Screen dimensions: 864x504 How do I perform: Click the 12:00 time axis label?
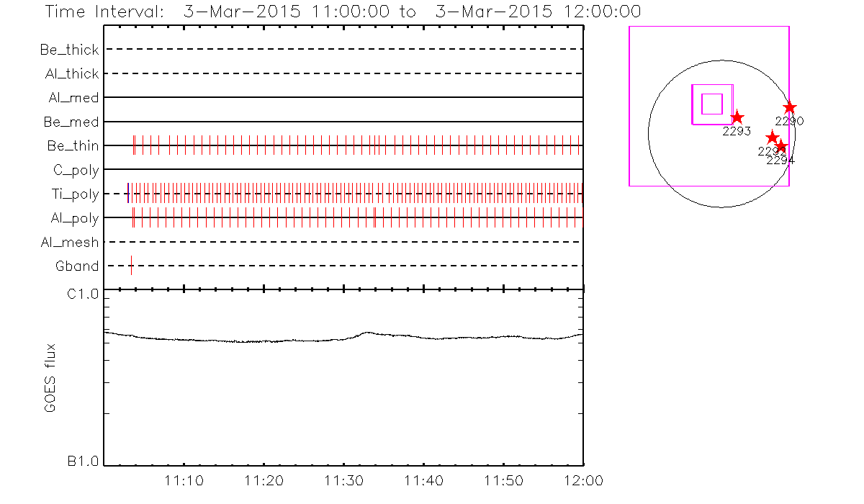point(582,480)
